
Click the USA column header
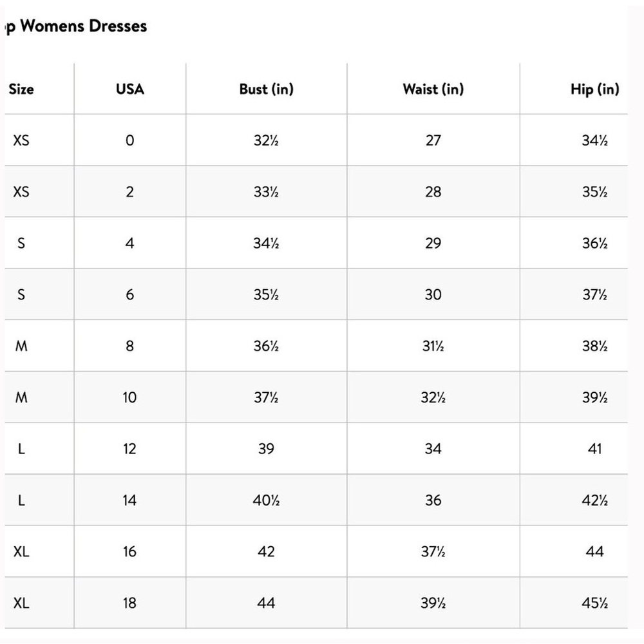click(x=130, y=89)
